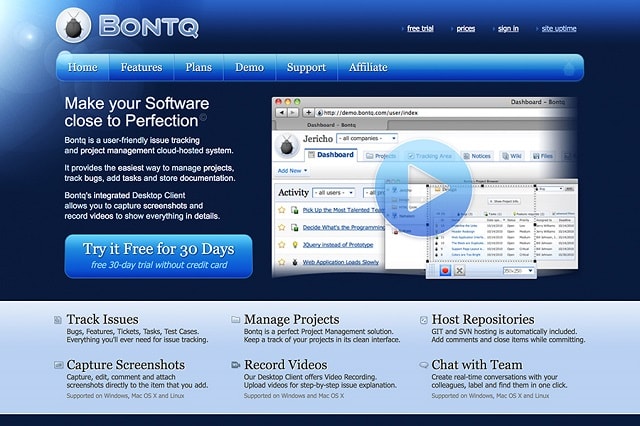Star the Decide What's the Programming item
This screenshot has width=640, height=426.
tap(281, 227)
